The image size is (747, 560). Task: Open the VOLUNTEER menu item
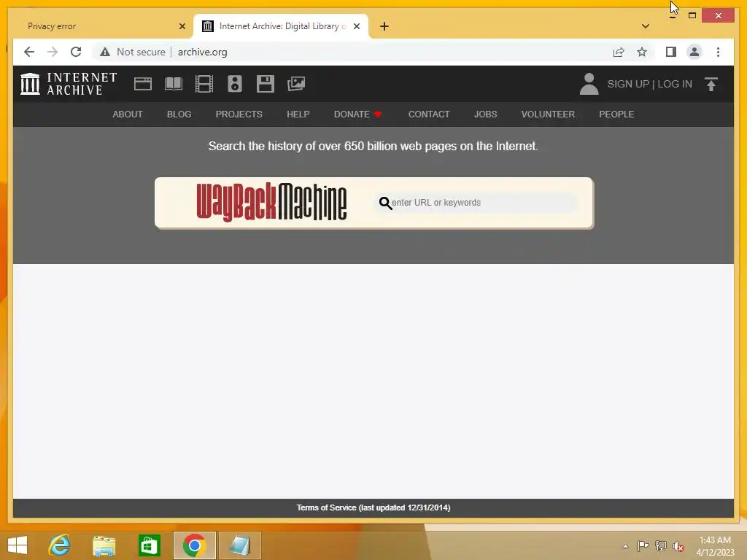(x=548, y=114)
